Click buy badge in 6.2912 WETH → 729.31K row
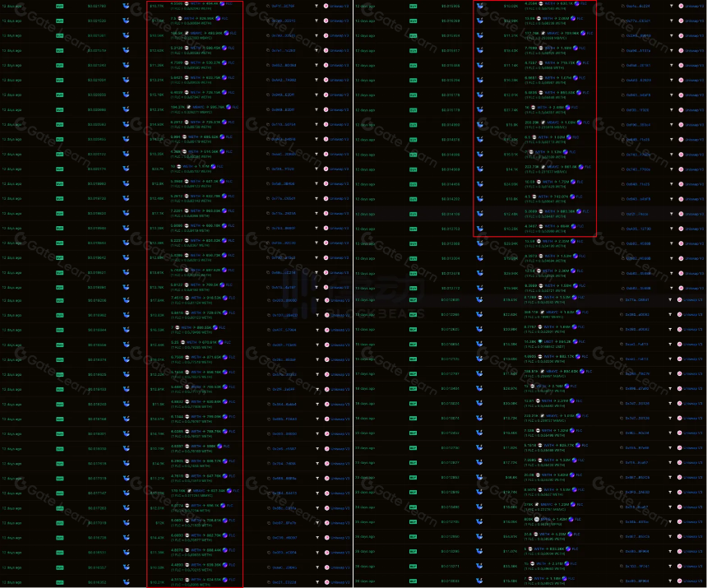 [x=59, y=124]
